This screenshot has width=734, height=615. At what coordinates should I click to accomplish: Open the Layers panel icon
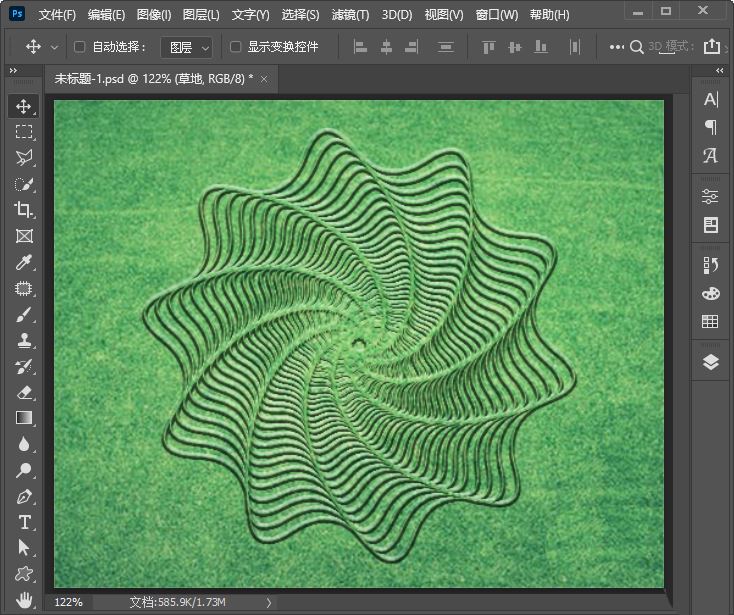[x=711, y=362]
